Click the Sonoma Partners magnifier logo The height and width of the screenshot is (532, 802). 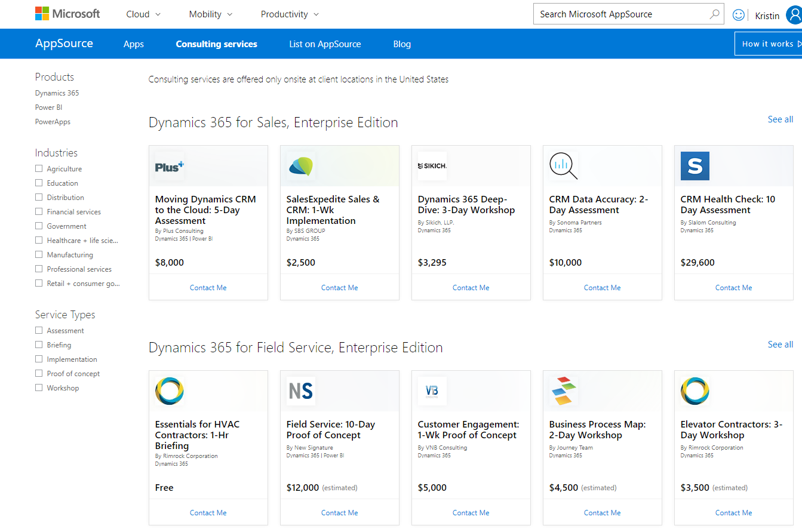coord(564,167)
